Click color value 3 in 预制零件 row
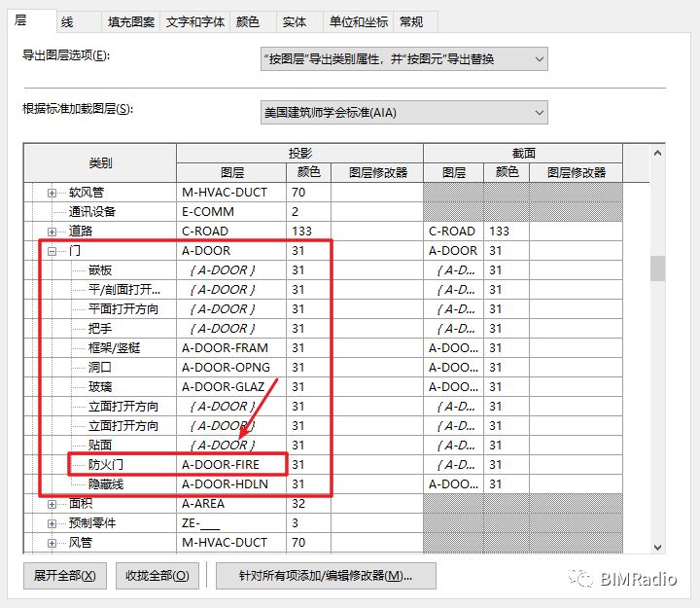The image size is (700, 608). point(308,522)
